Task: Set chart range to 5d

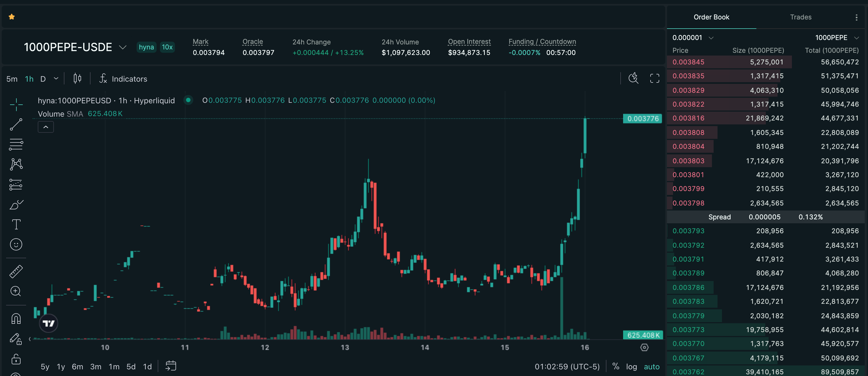Action: [131, 367]
